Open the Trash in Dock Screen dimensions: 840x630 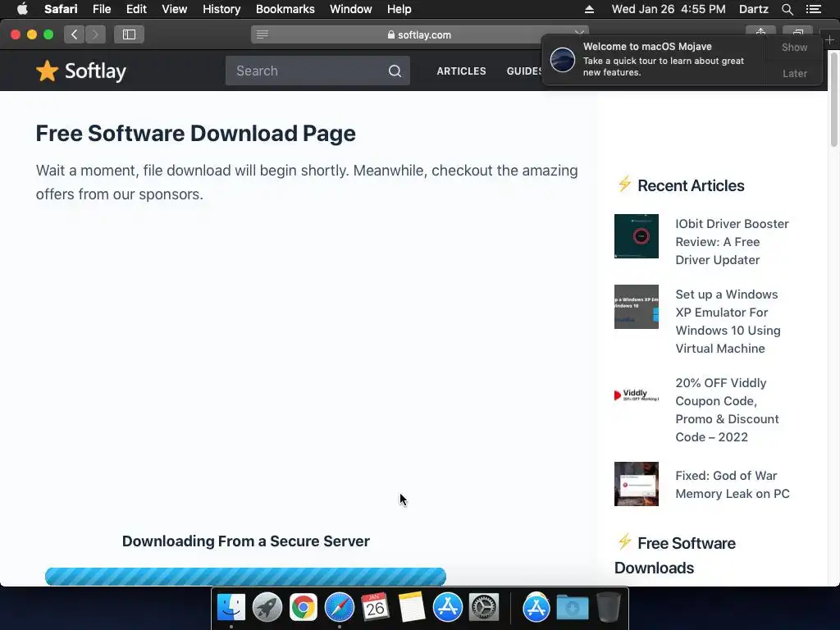609,608
